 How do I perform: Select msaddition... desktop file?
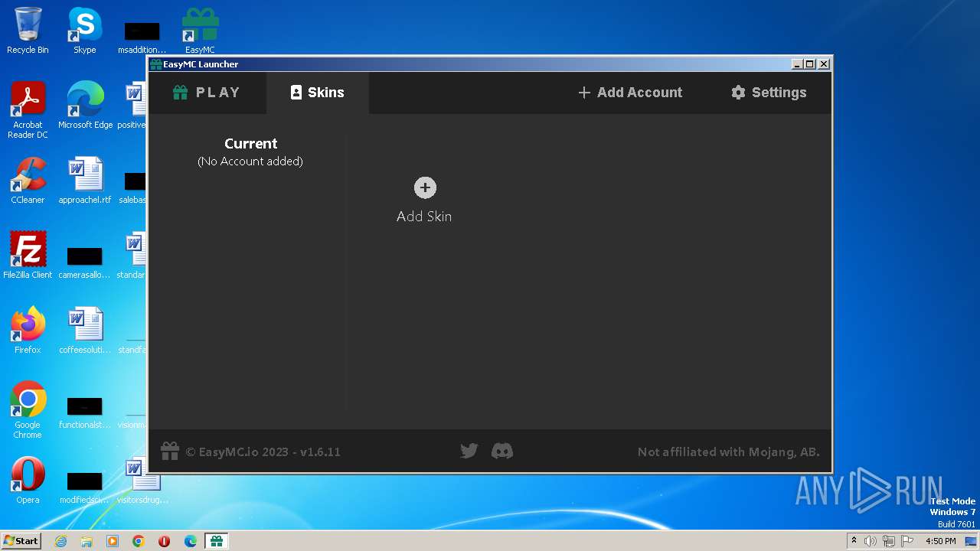pyautogui.click(x=142, y=35)
